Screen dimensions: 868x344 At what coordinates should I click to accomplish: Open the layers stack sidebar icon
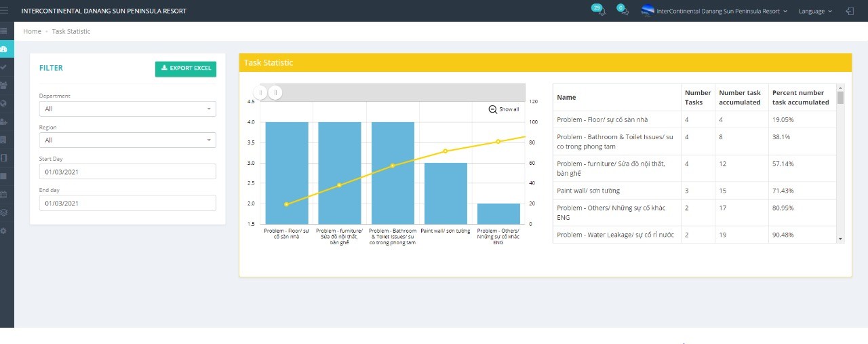click(x=4, y=212)
